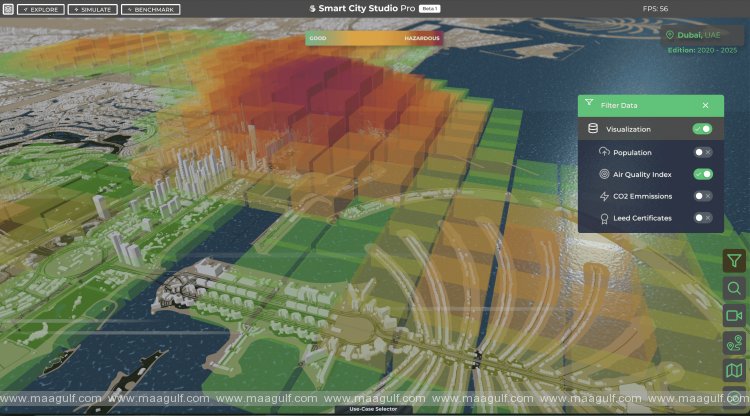Click the Smart City Studio logo icon
This screenshot has width=750, height=416.
coord(312,9)
